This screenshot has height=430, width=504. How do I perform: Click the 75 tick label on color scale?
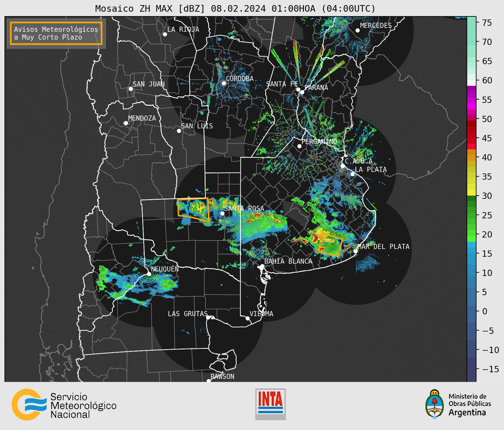pos(487,22)
